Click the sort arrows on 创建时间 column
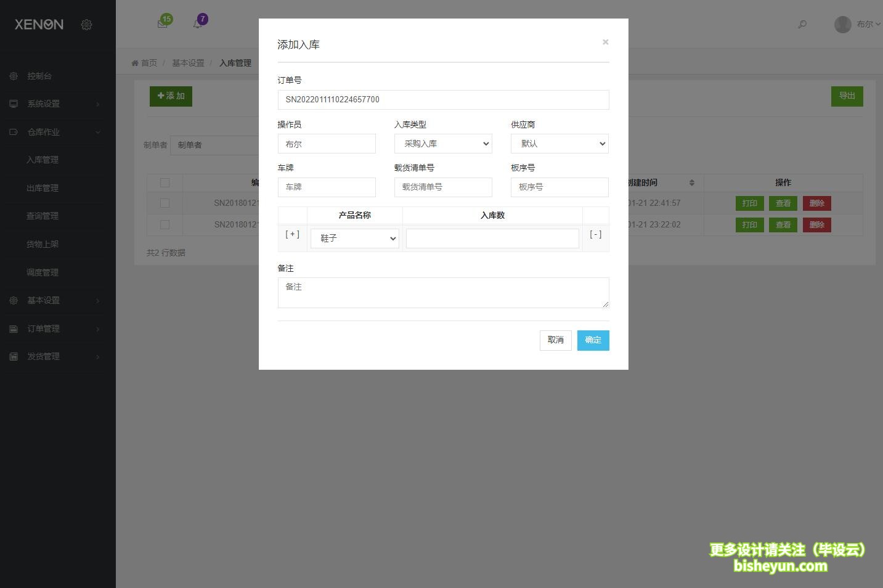 (x=692, y=182)
